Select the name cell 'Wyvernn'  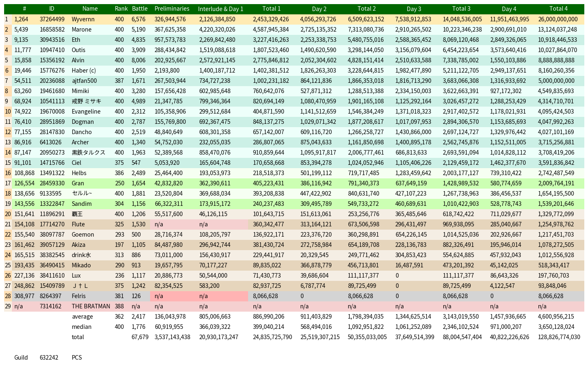(83, 19)
